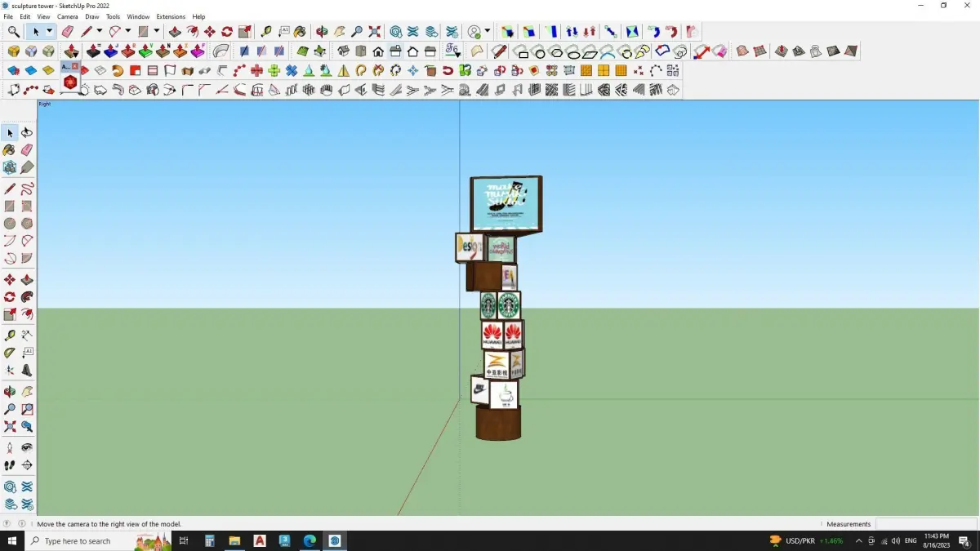980x551 pixels.
Task: Select Sandbox Smoove tool
Action: point(782,51)
